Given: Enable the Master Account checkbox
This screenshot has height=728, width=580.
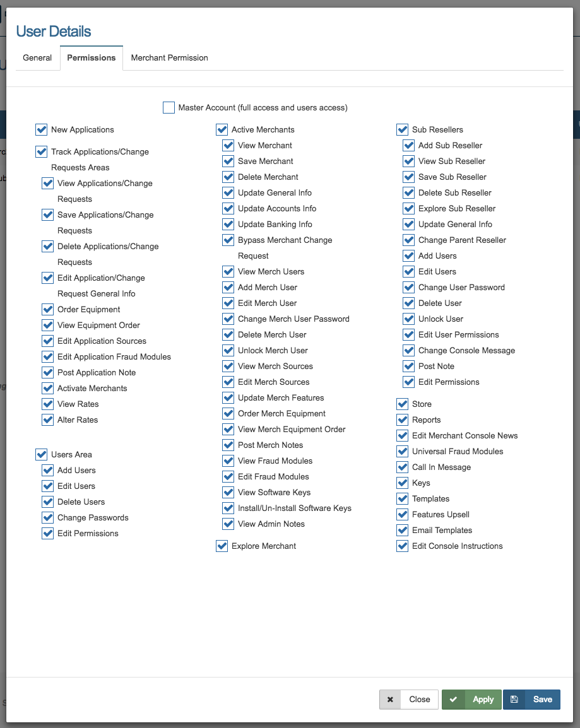Looking at the screenshot, I should [x=169, y=108].
